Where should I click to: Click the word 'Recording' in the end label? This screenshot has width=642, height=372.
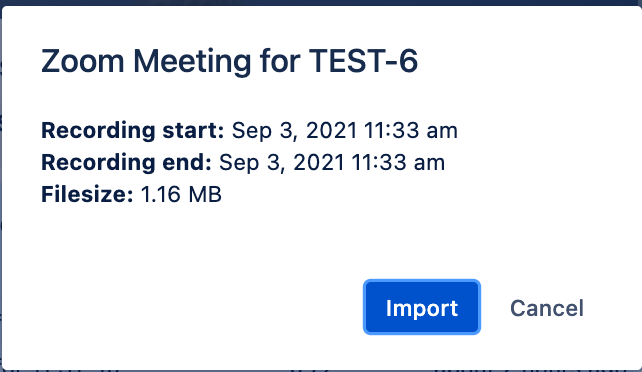pyautogui.click(x=98, y=163)
